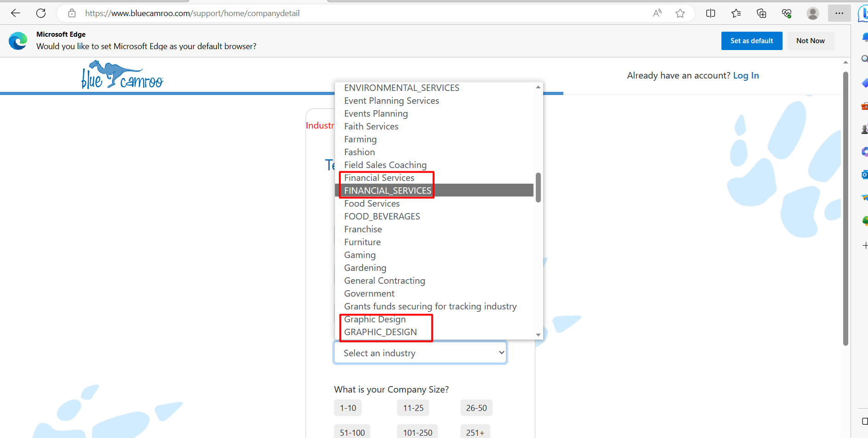The height and width of the screenshot is (438, 868).
Task: Open Collections icon
Action: pos(761,13)
